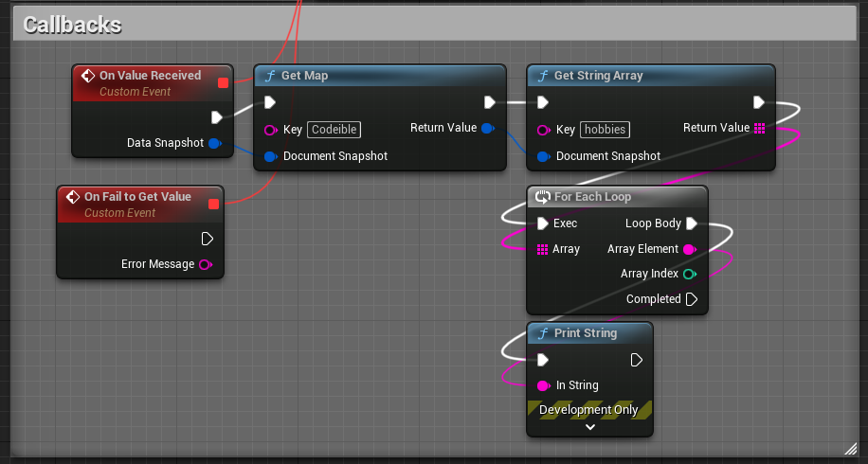
Task: Click the Error Message output pin
Action: [x=206, y=265]
